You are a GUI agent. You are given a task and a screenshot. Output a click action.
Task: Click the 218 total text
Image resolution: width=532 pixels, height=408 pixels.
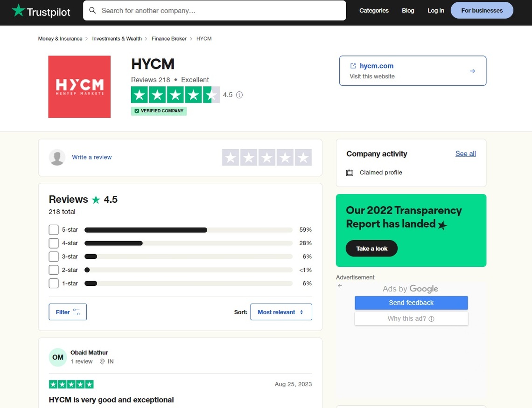click(x=62, y=212)
